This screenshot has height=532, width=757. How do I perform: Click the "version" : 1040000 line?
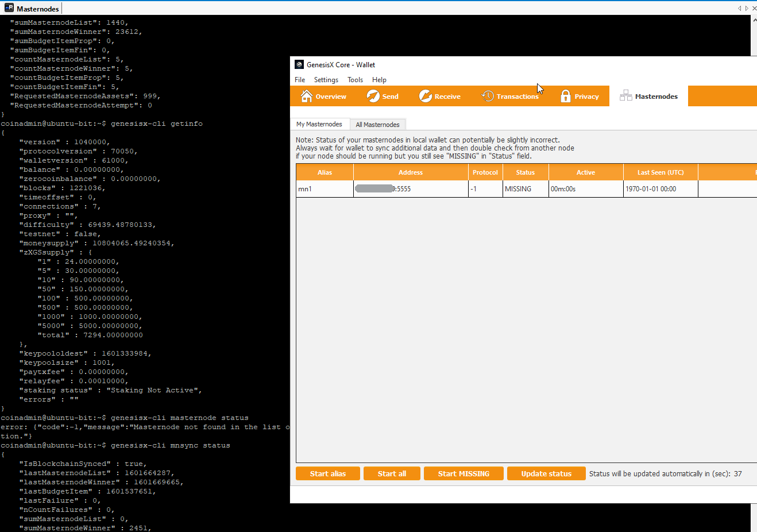click(x=65, y=142)
